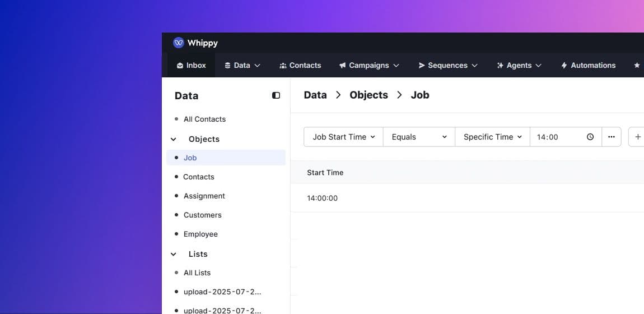Image resolution: width=644 pixels, height=314 pixels.
Task: Click the Campaigns megaphone icon
Action: pos(343,66)
